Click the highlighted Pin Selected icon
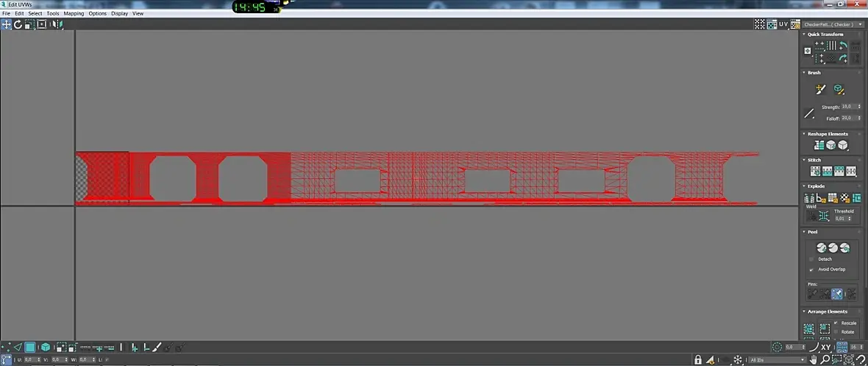 pos(837,294)
